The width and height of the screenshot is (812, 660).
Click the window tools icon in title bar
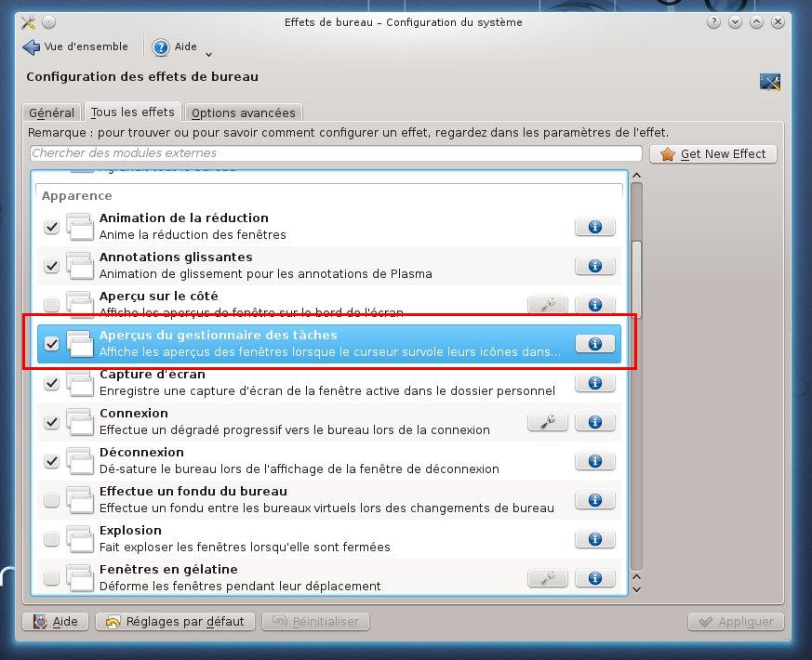click(29, 22)
